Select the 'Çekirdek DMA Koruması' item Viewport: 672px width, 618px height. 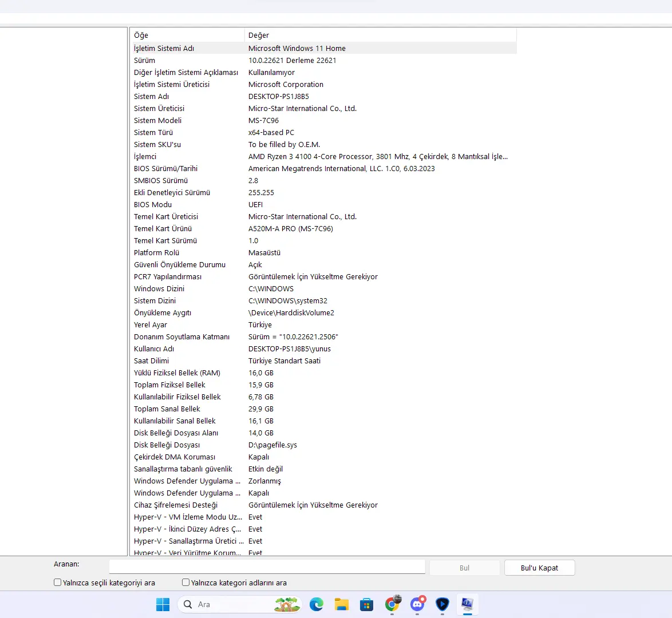pyautogui.click(x=175, y=457)
